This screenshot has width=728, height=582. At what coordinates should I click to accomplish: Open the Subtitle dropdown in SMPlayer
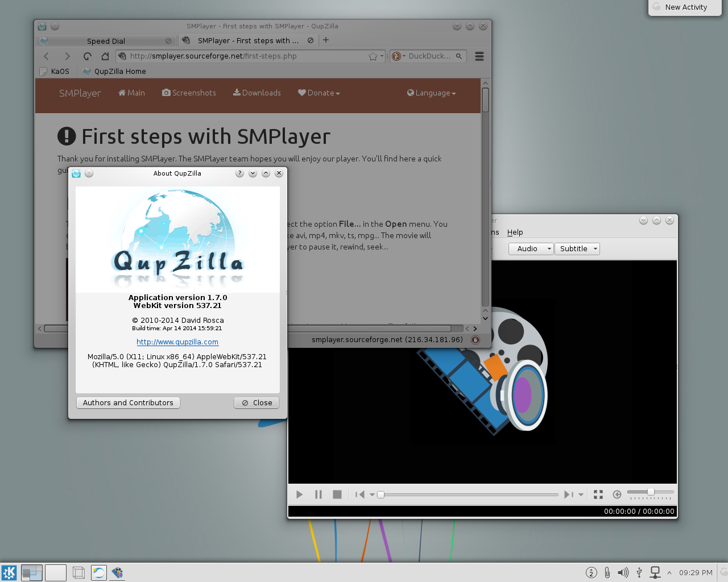click(x=577, y=248)
